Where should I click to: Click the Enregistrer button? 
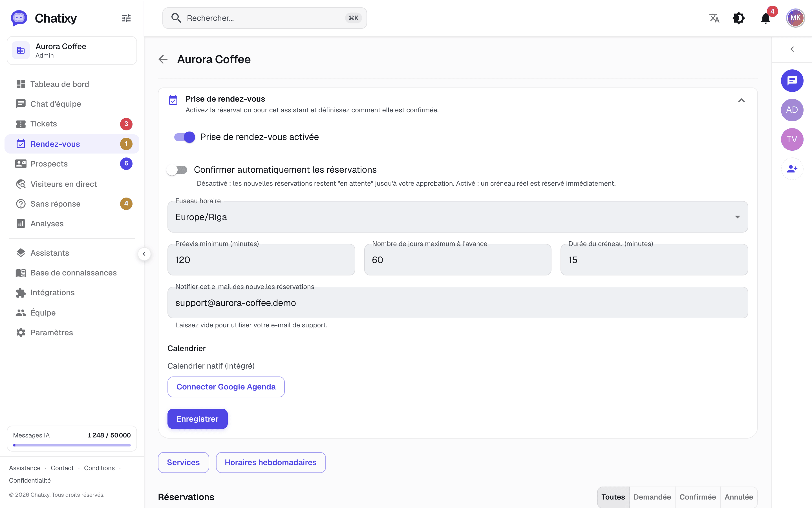click(x=197, y=419)
